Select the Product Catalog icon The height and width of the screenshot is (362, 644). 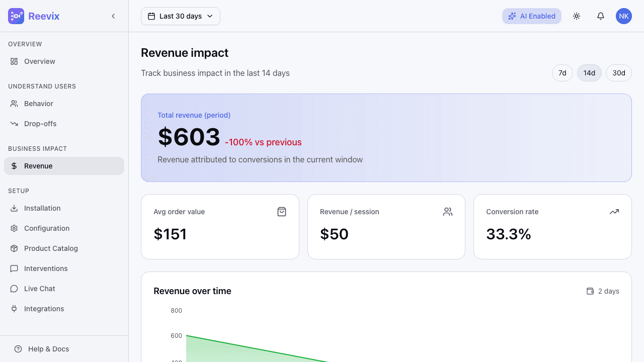click(x=14, y=248)
